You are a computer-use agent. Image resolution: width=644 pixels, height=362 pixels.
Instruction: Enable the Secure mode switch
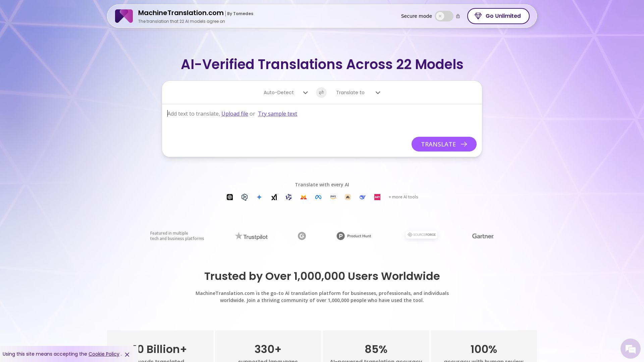444,16
